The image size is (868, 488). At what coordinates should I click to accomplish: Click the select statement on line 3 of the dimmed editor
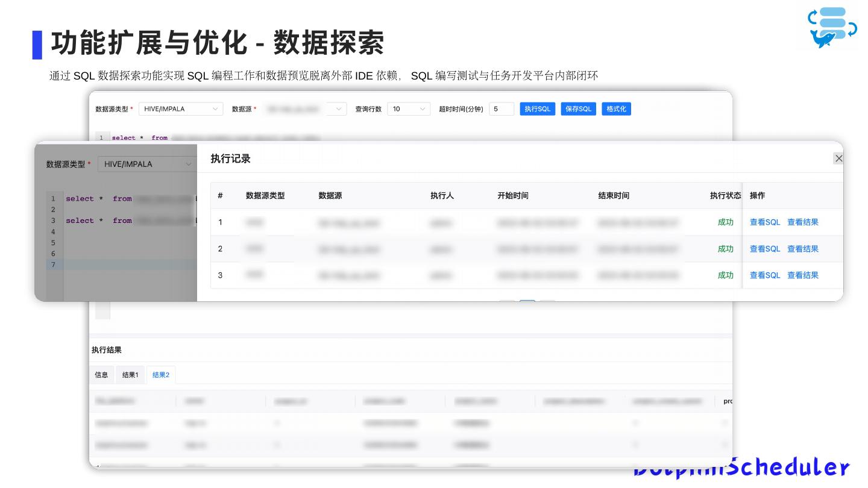pos(131,221)
